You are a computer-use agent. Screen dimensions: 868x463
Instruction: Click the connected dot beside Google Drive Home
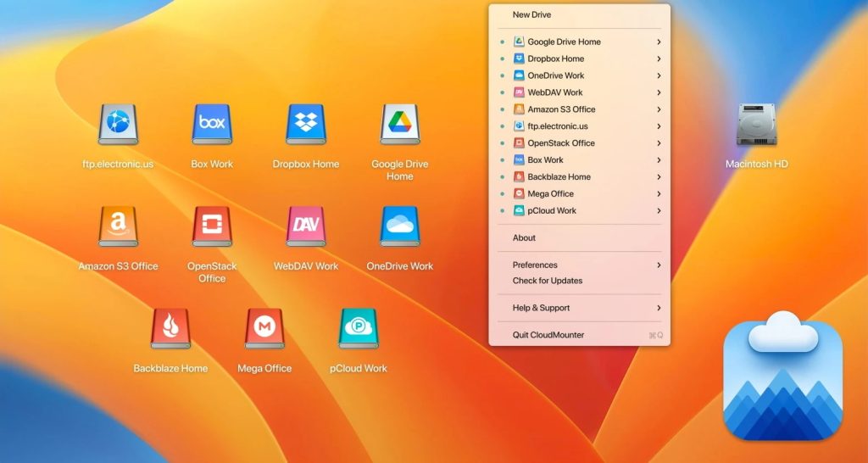502,42
